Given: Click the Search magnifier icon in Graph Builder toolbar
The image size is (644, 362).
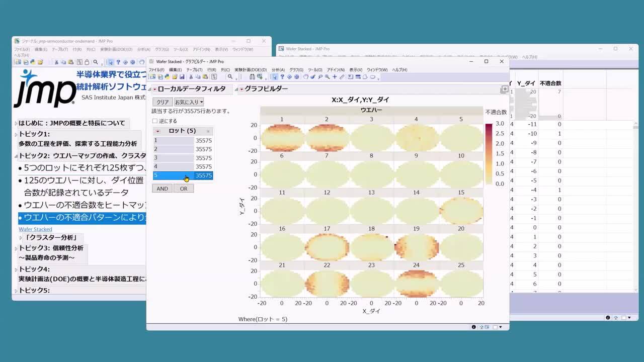Looking at the screenshot, I should [x=230, y=77].
